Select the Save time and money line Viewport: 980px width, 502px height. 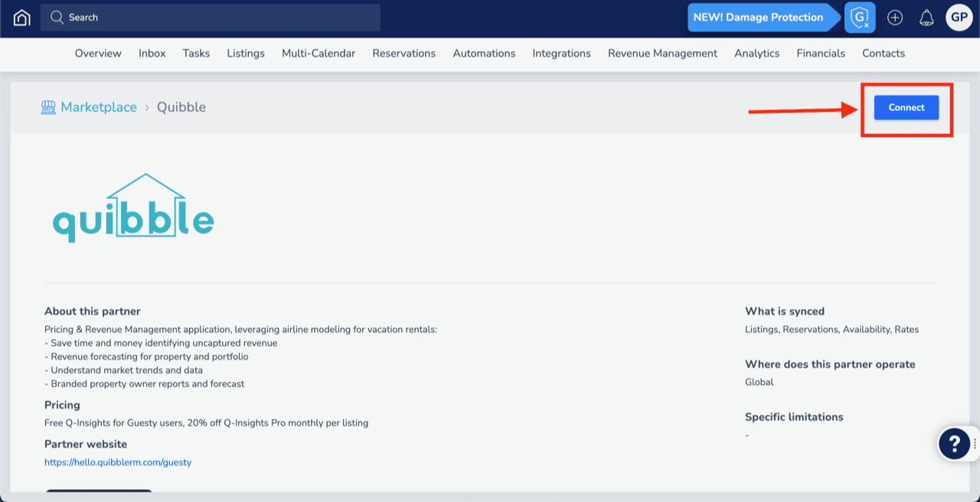161,344
